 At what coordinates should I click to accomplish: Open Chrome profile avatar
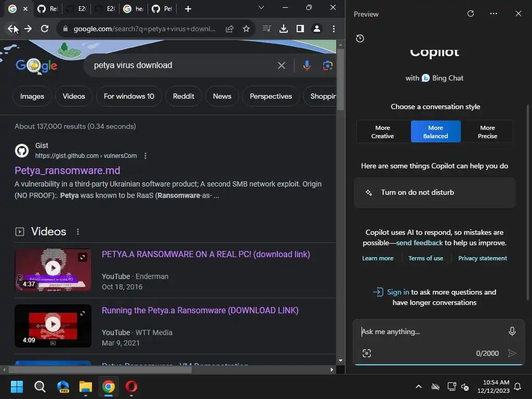tap(317, 29)
